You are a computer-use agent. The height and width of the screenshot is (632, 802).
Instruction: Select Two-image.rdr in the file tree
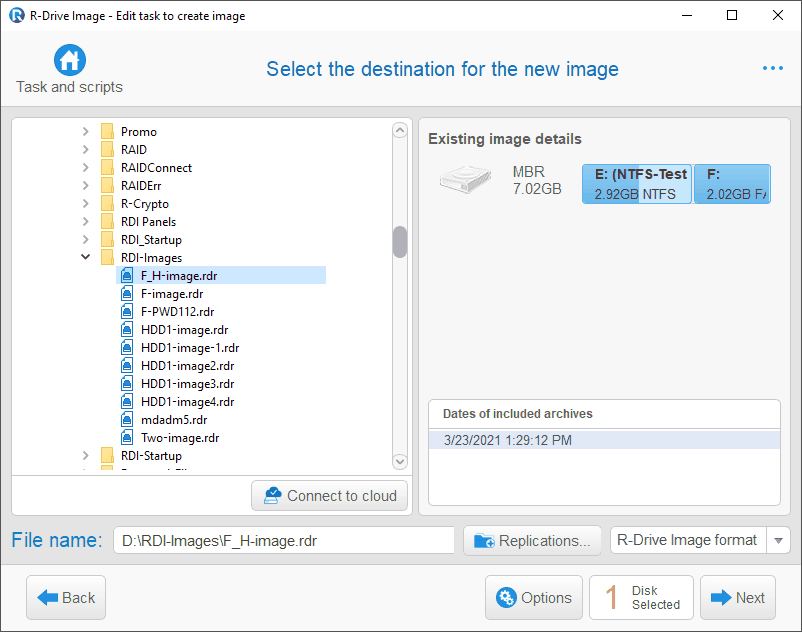180,438
